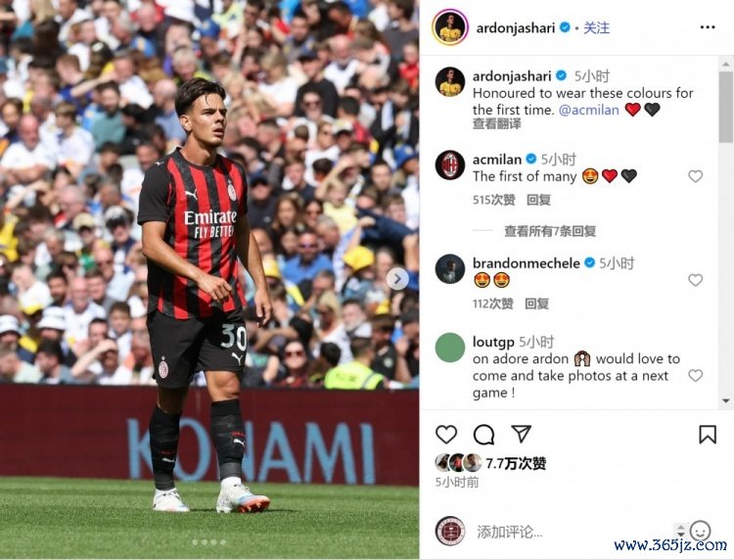Expand caption translation 查看翻译
734x560 pixels.
(x=496, y=124)
